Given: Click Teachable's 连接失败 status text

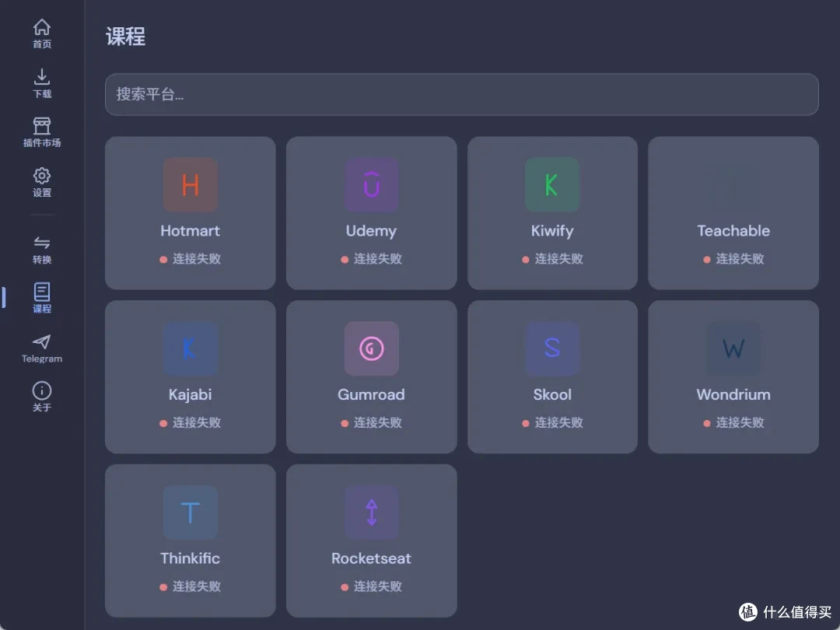Looking at the screenshot, I should pyautogui.click(x=740, y=259).
